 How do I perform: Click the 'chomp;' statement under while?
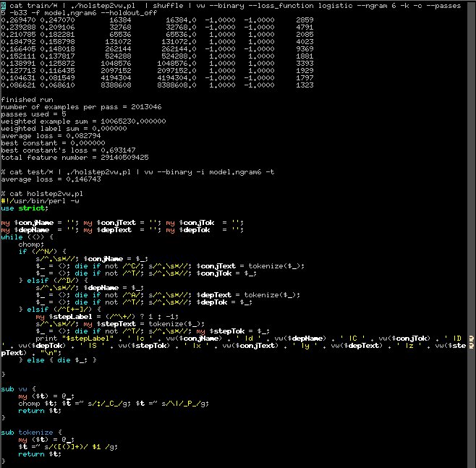(x=31, y=244)
